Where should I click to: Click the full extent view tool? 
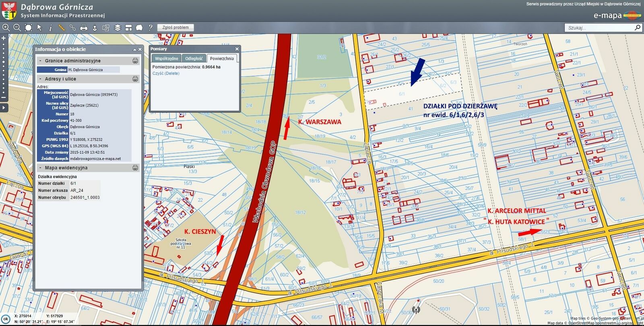coord(28,28)
